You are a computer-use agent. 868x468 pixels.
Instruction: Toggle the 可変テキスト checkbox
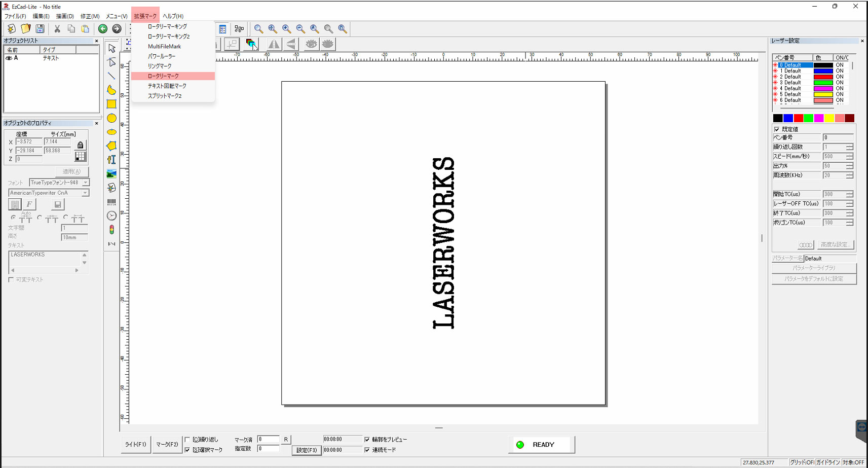pyautogui.click(x=11, y=280)
